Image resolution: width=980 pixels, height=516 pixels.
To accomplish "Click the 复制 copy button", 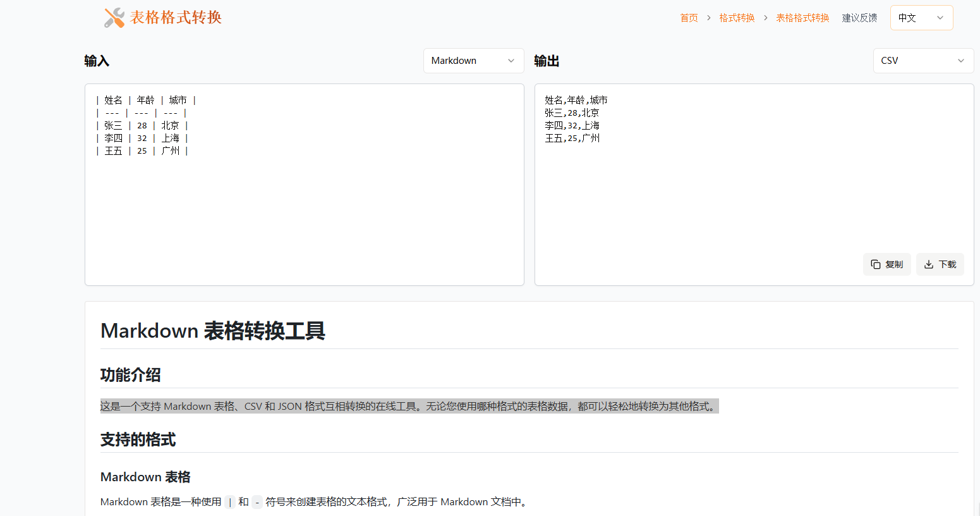I will (x=887, y=264).
